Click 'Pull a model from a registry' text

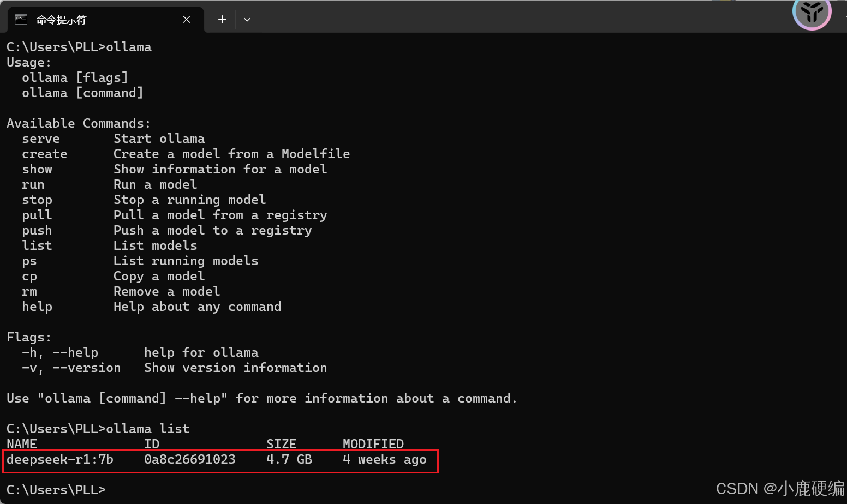[x=220, y=215]
